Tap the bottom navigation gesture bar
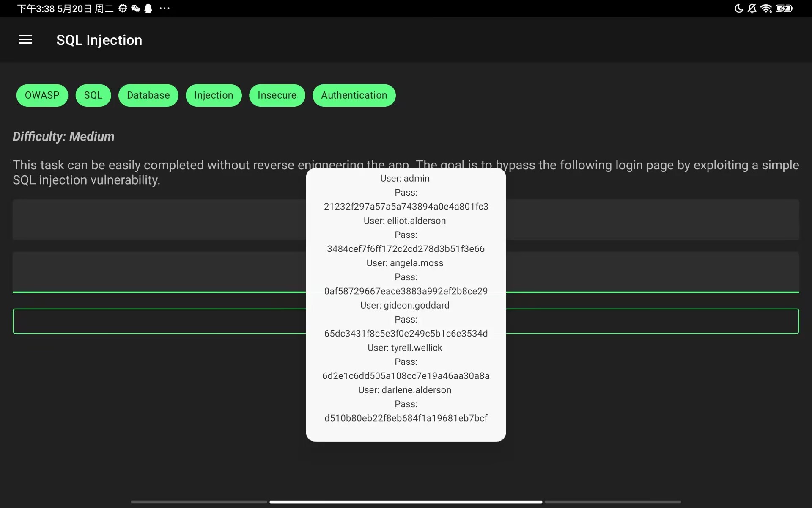The width and height of the screenshot is (812, 508). click(x=406, y=502)
